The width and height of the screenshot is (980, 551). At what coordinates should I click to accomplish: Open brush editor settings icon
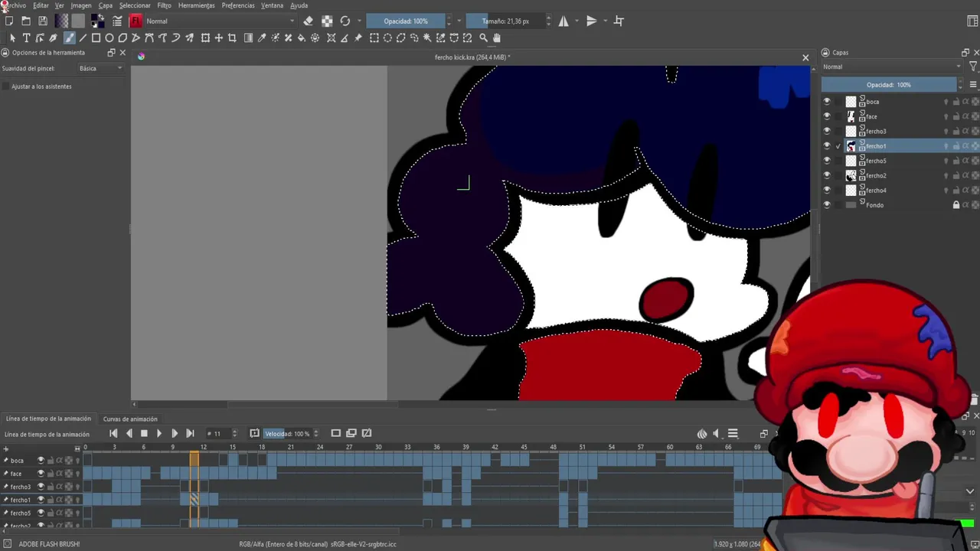(116, 21)
